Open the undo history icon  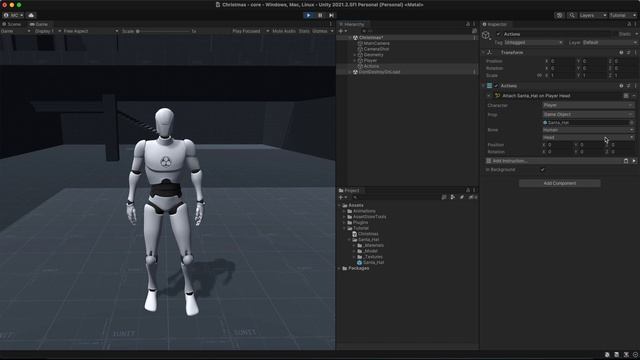pyautogui.click(x=560, y=15)
